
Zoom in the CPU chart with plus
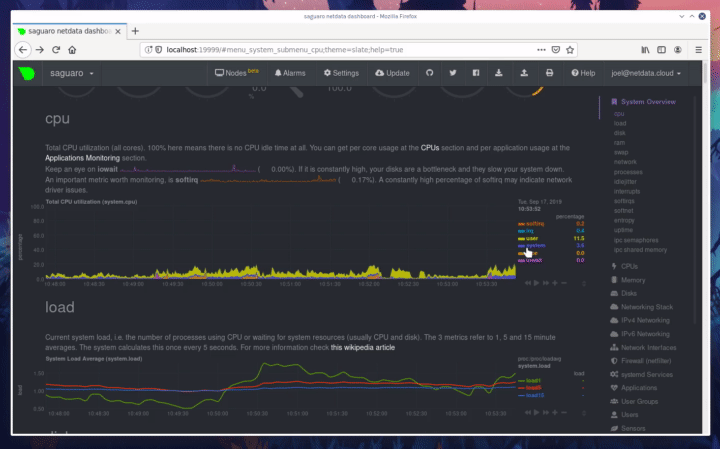pyautogui.click(x=555, y=283)
